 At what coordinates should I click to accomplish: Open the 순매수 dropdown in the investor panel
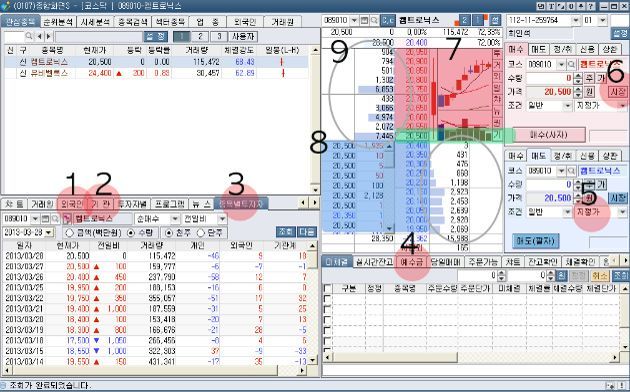tap(175, 219)
